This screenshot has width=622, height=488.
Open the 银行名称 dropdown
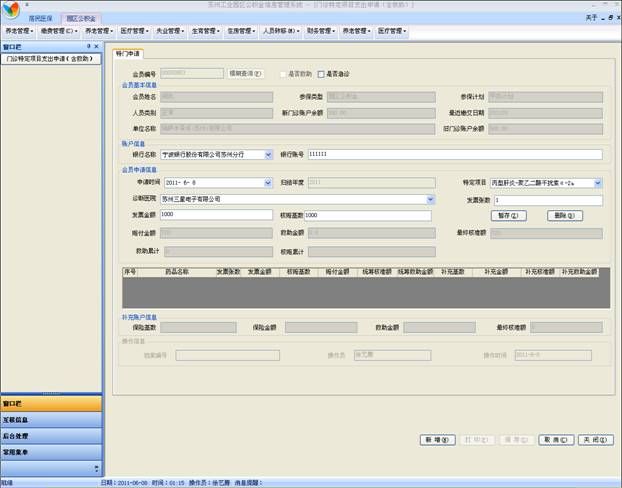coord(268,155)
